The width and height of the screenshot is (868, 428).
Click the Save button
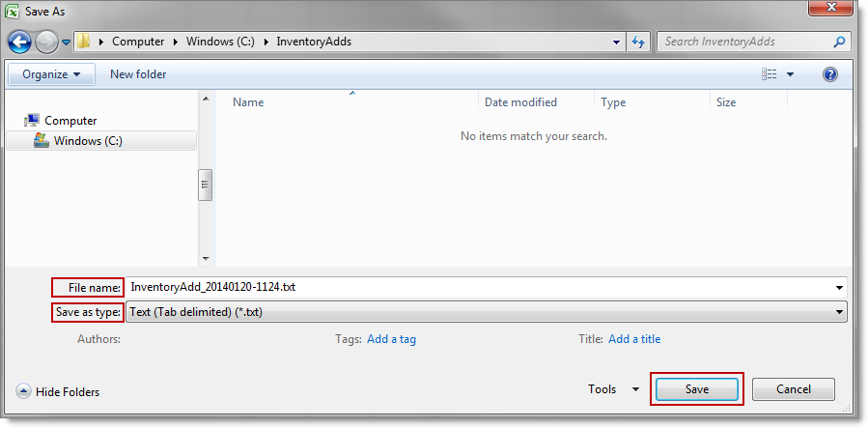696,389
